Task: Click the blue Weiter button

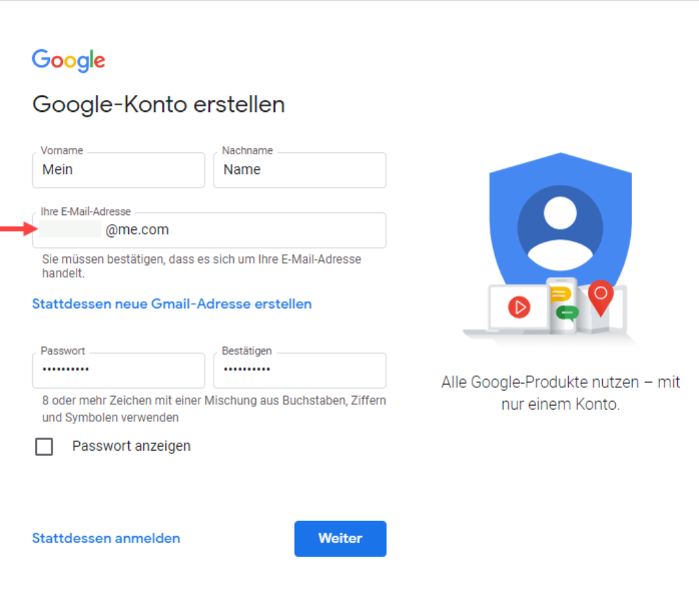Action: (x=340, y=539)
